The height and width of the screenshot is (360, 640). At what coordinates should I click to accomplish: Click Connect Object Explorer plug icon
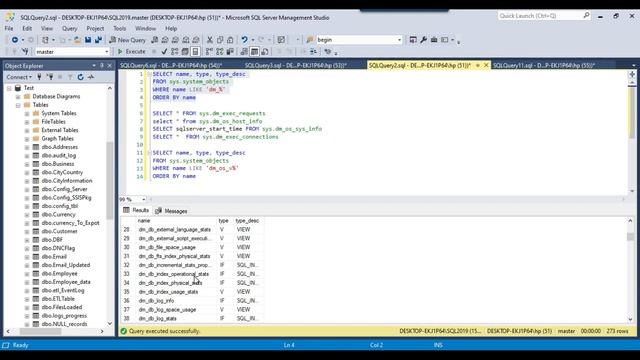tap(40, 77)
